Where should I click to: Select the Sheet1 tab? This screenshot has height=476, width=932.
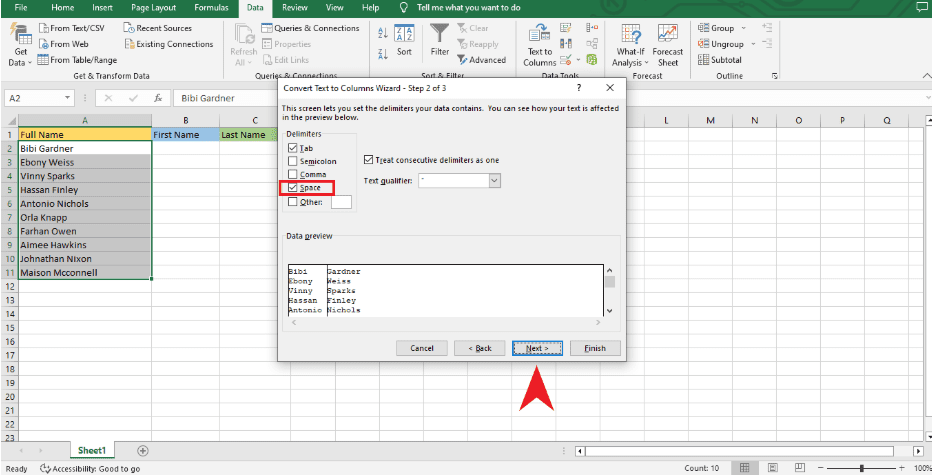tap(92, 451)
